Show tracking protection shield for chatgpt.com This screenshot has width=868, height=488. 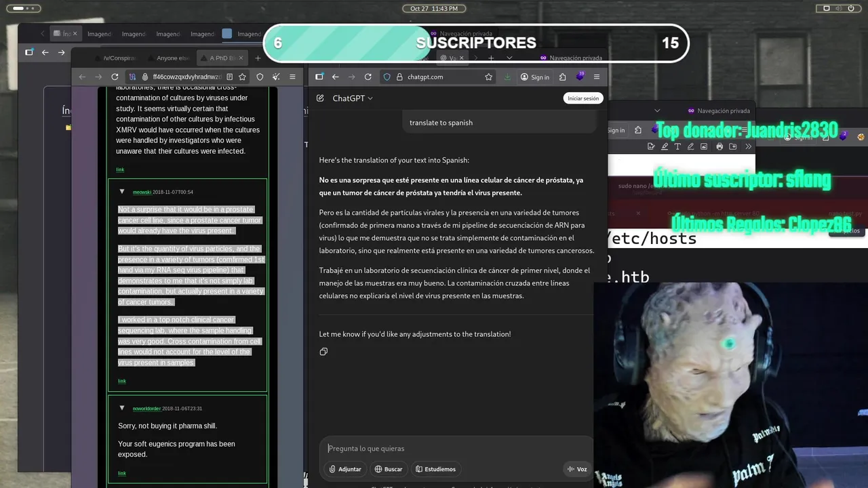[387, 77]
